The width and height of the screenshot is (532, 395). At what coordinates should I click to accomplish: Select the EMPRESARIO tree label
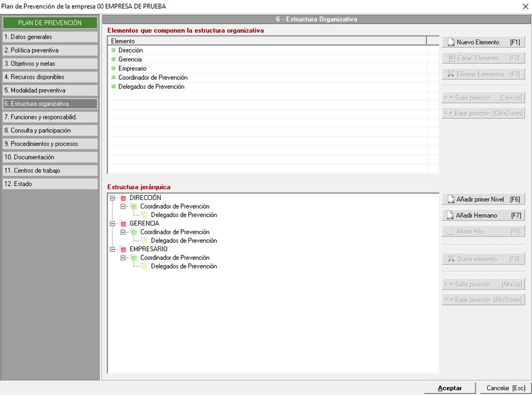[x=149, y=249]
